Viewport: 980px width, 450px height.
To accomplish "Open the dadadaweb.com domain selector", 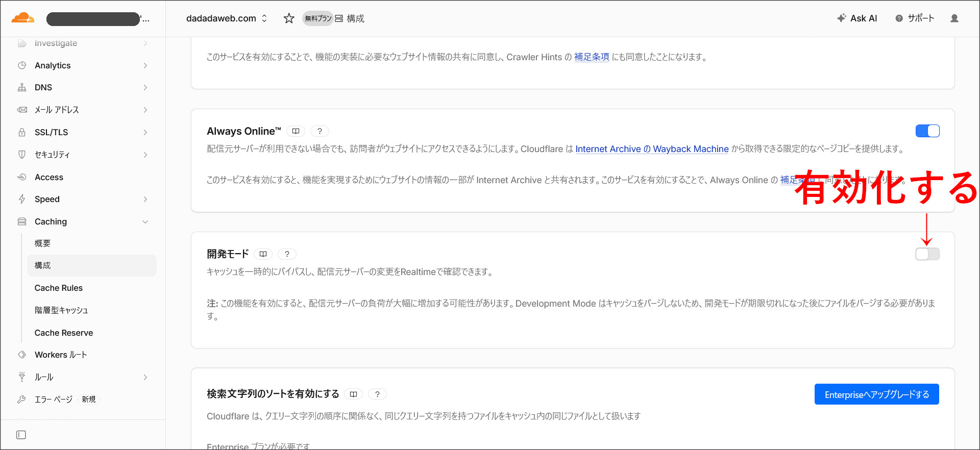I will [x=227, y=18].
